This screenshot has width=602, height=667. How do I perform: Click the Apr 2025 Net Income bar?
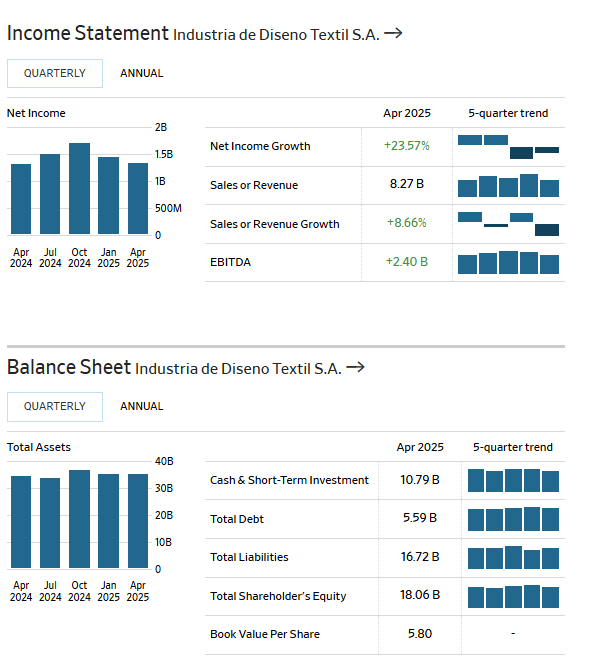(138, 199)
